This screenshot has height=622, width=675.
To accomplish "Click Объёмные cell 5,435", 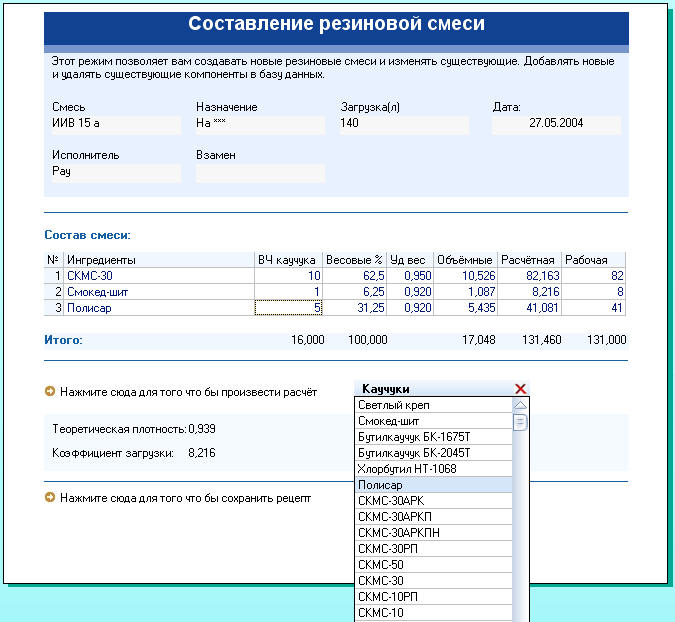I will pos(466,308).
